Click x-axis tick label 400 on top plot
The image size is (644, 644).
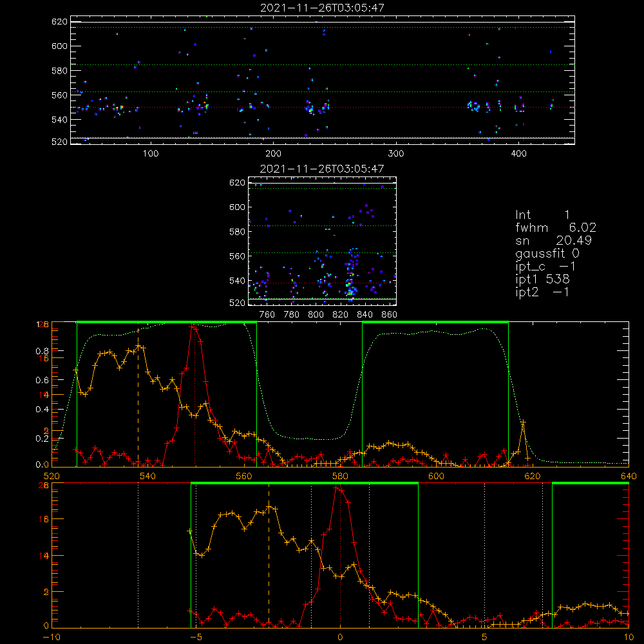(518, 154)
